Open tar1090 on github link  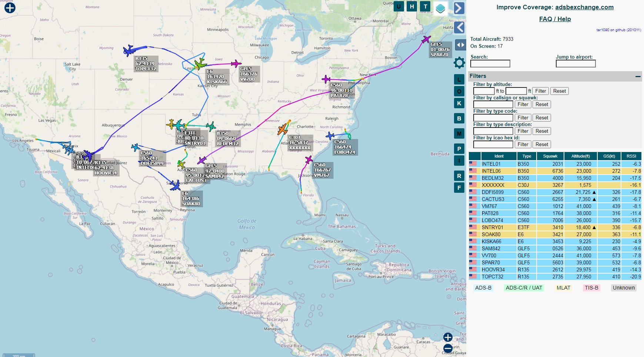coord(618,30)
